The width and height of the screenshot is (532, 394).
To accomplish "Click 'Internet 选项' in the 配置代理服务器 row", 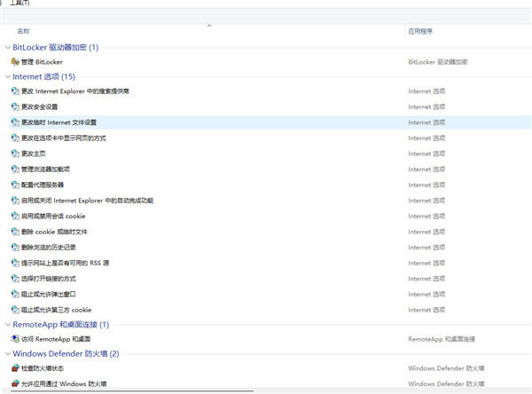I will tap(426, 185).
